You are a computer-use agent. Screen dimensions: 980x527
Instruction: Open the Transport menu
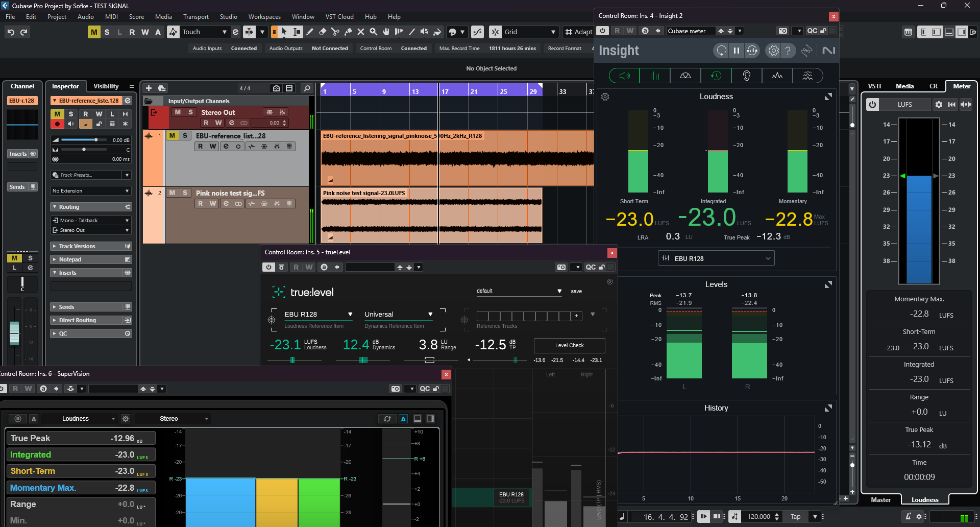click(195, 17)
